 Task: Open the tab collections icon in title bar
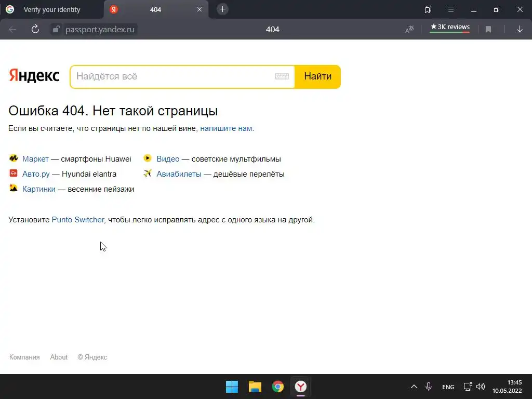click(x=428, y=9)
